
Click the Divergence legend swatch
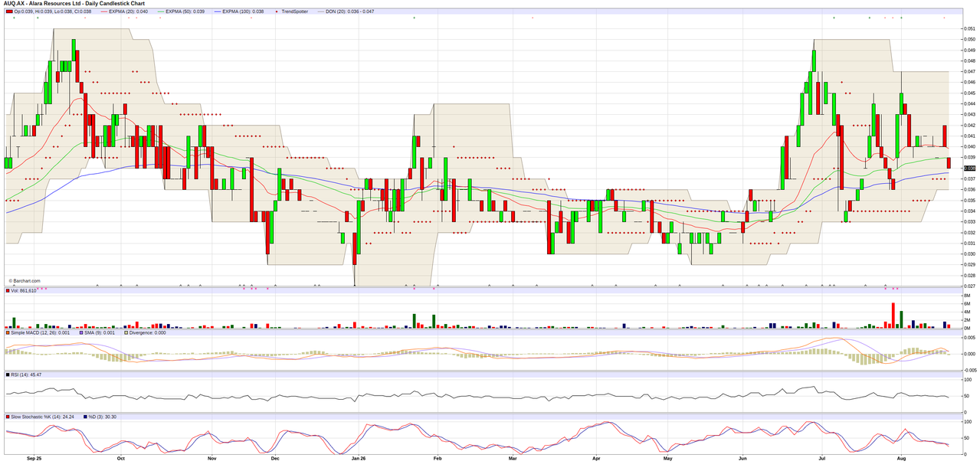click(126, 332)
